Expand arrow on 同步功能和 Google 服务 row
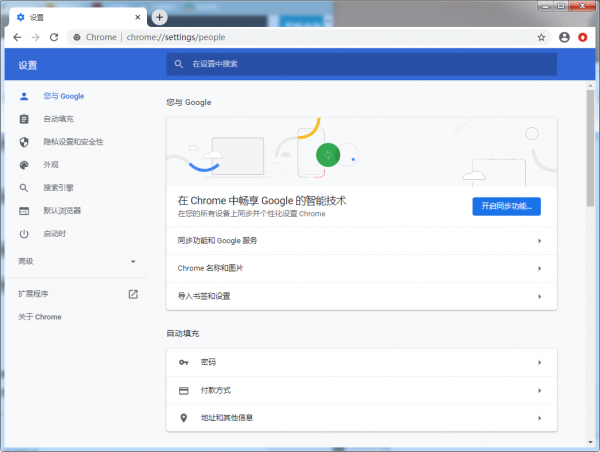The height and width of the screenshot is (452, 600). pyautogui.click(x=539, y=241)
